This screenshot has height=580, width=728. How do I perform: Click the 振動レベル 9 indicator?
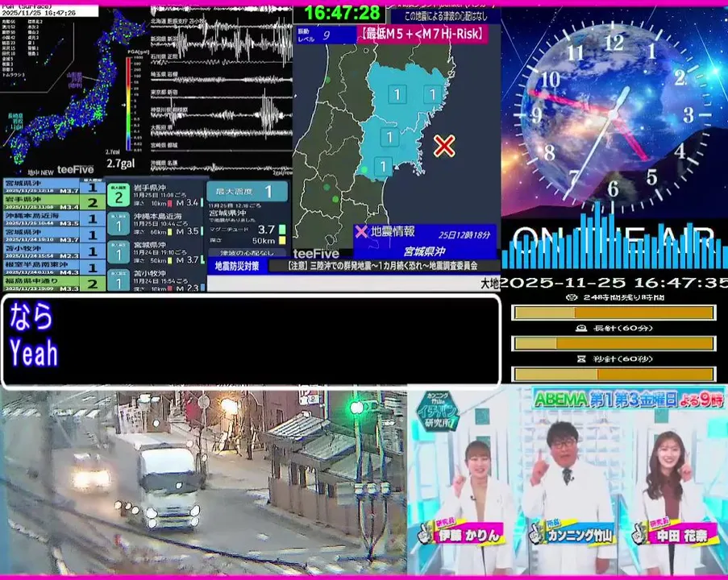(326, 35)
